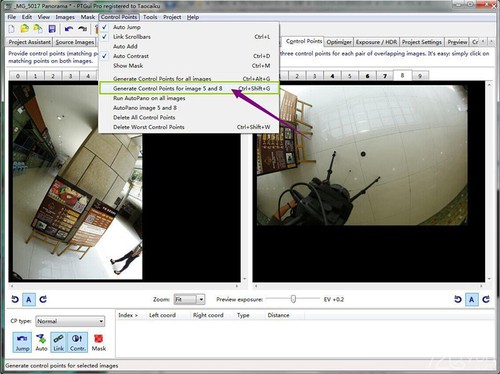Rotate left image counterclockwise
This screenshot has width=500, height=374.
click(15, 299)
